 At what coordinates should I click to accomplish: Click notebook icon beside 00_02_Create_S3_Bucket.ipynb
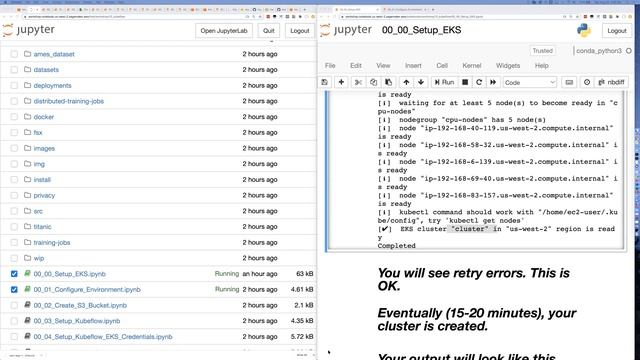[27, 305]
